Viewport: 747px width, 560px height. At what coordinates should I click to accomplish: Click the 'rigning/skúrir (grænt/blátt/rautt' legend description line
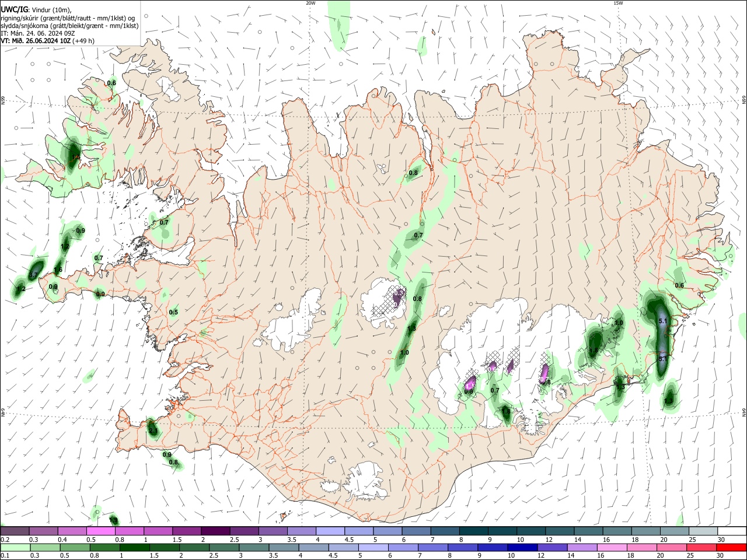pos(68,18)
